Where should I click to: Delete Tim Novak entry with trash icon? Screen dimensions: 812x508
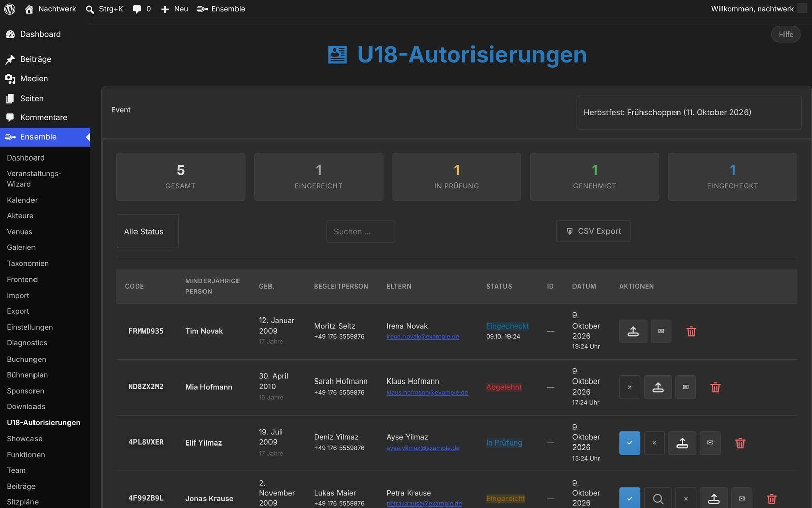pyautogui.click(x=691, y=331)
